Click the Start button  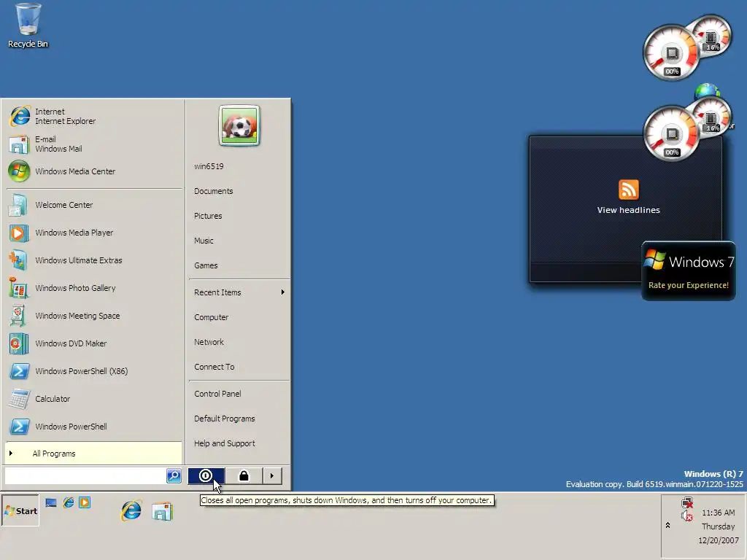[x=20, y=510]
